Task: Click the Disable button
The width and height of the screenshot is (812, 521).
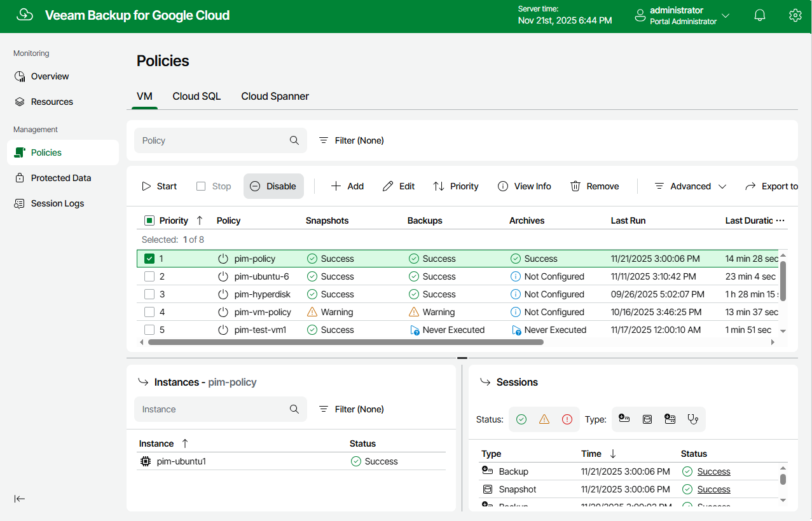Action: pos(273,186)
